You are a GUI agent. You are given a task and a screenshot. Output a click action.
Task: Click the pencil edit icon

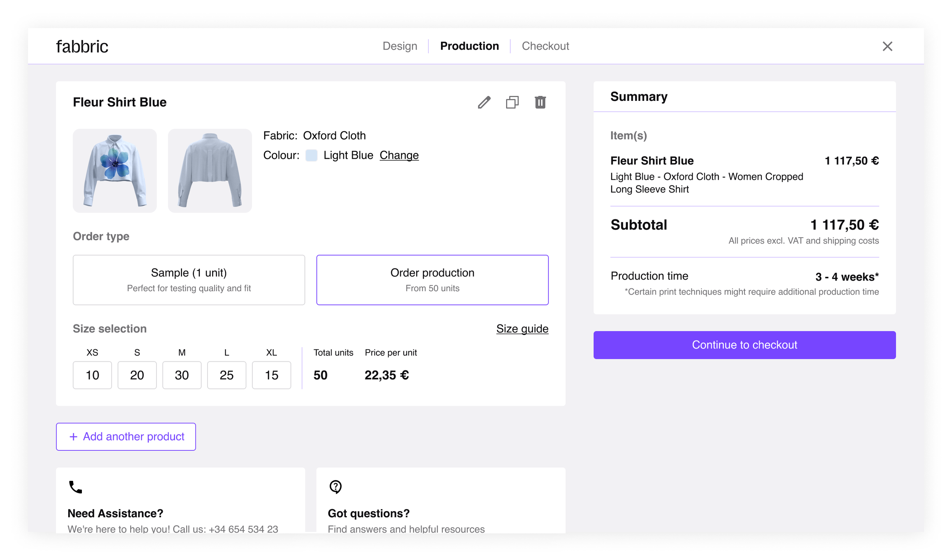point(484,102)
